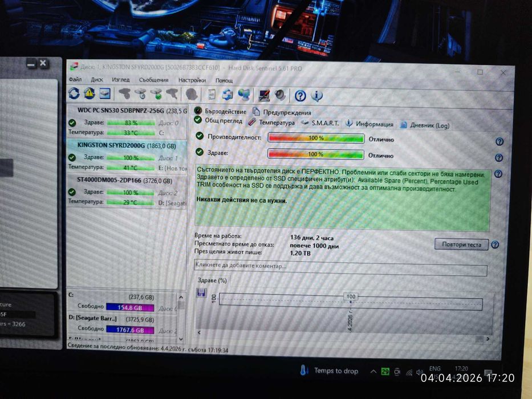
Task: Click the gray head silhouette toolbar icon
Action: coord(192,94)
